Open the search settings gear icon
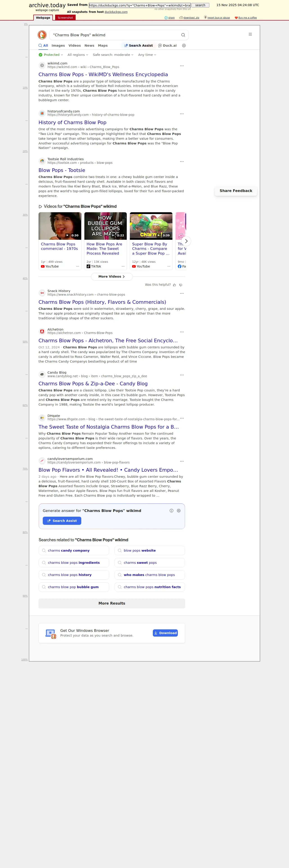 point(184,46)
